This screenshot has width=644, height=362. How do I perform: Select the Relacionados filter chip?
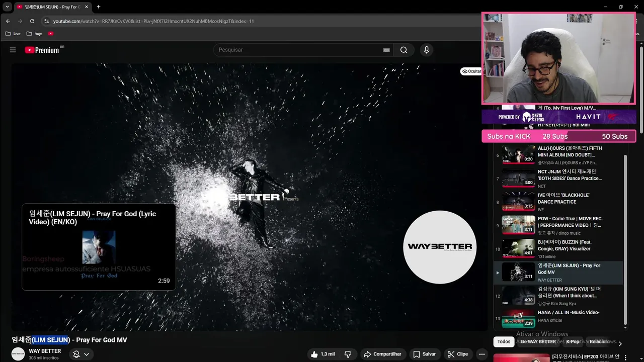coord(601,341)
